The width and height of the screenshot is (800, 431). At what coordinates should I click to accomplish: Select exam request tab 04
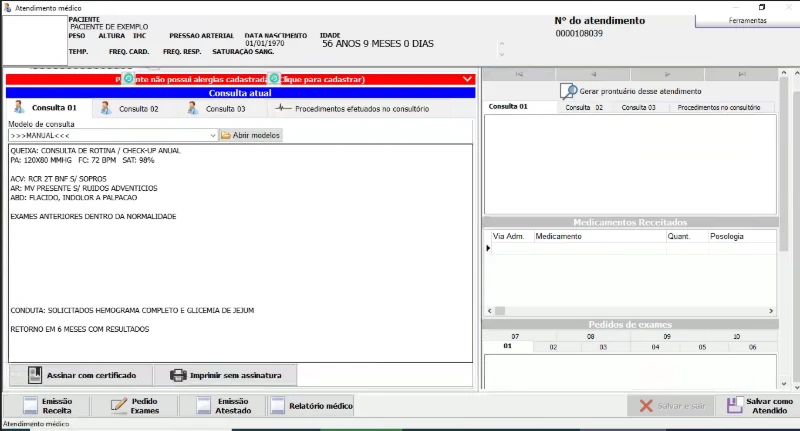pos(655,347)
